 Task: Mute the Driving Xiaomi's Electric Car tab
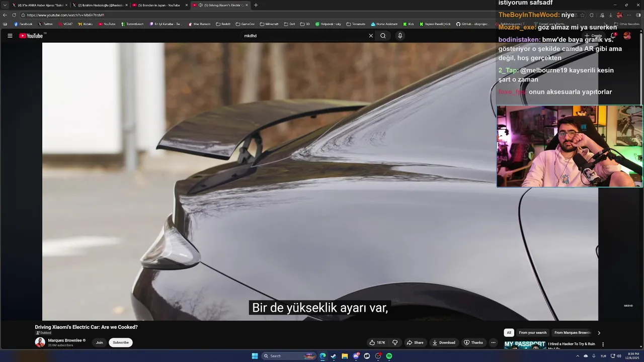[x=200, y=5]
